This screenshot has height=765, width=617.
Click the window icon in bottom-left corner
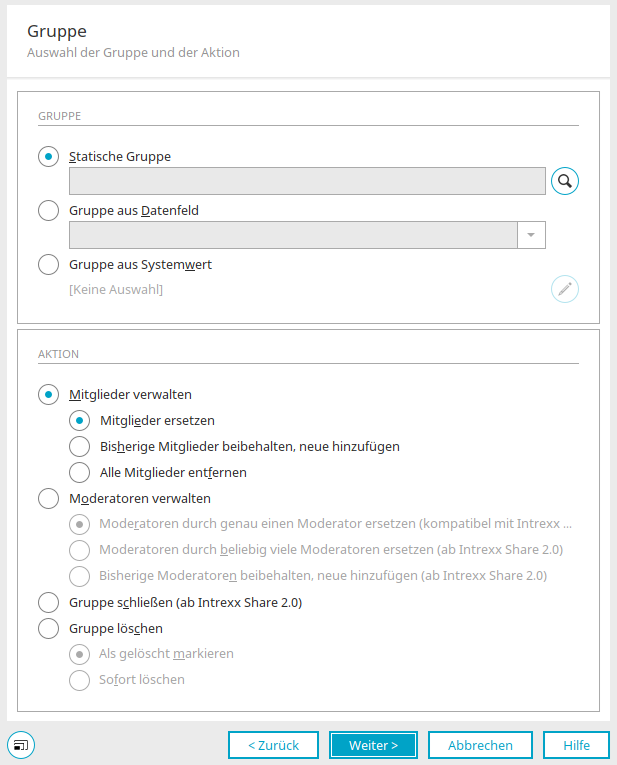[x=21, y=745]
